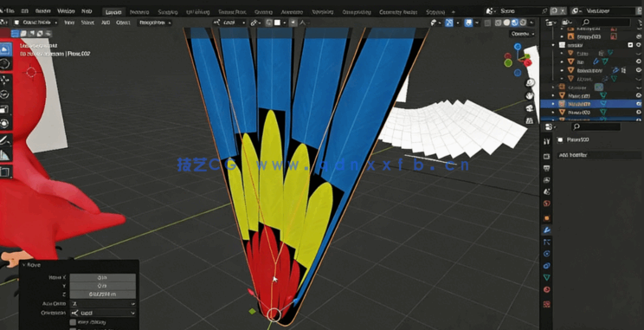This screenshot has height=330, width=644.
Task: Click the pan view hand icon
Action: (530, 96)
